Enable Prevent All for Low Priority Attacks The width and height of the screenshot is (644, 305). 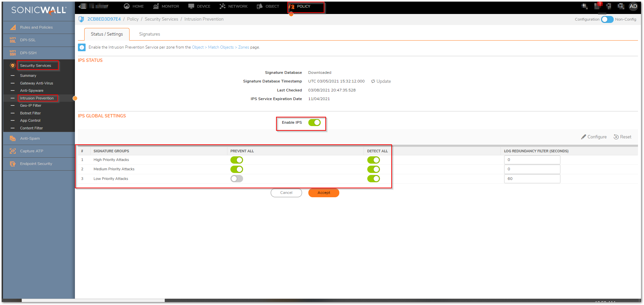click(237, 179)
